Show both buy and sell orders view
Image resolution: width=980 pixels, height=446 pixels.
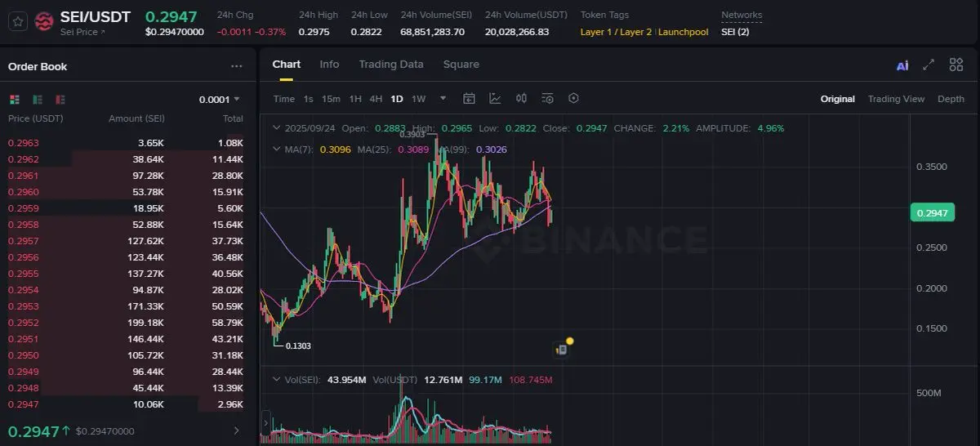click(14, 100)
